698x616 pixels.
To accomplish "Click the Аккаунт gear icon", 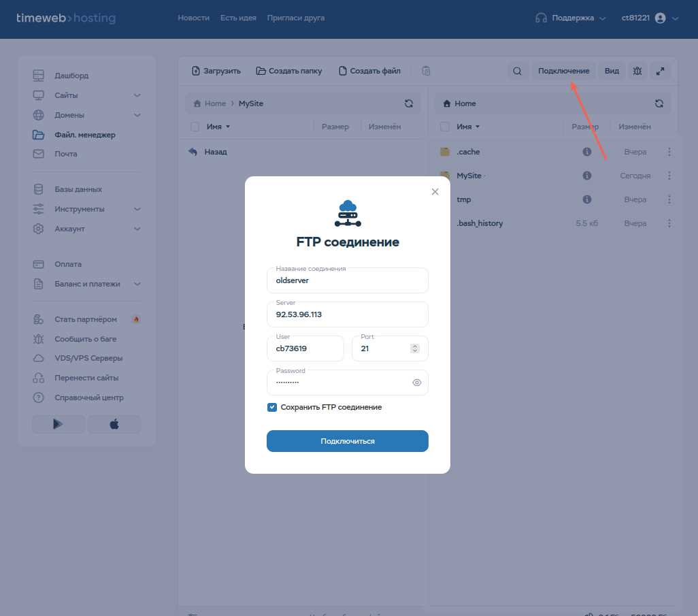I will coord(38,229).
